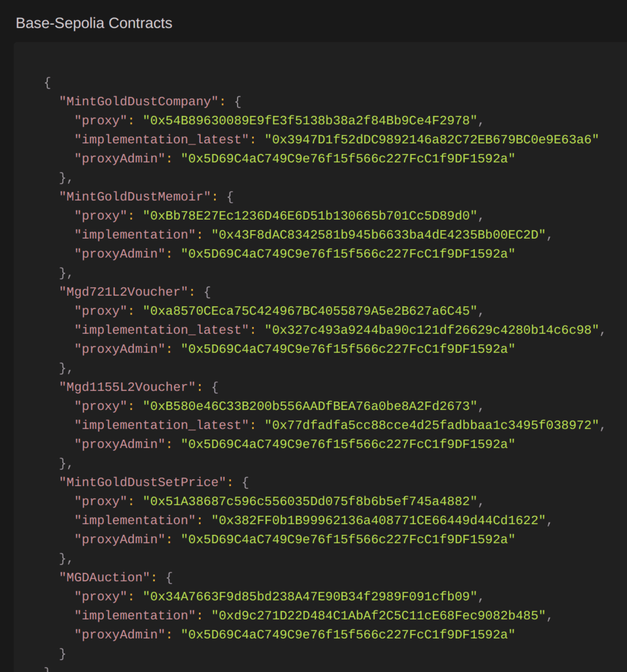Click the "Mgd1155L2Voucher" key
627x672 pixels.
click(127, 387)
